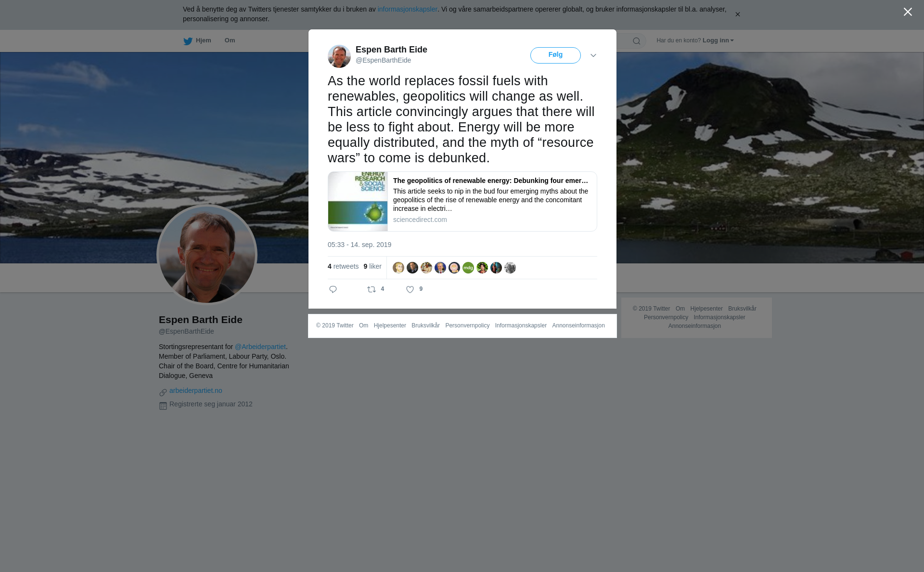Open the arbeiderpartiet.no website link
This screenshot has height=572, width=924.
[x=196, y=390]
